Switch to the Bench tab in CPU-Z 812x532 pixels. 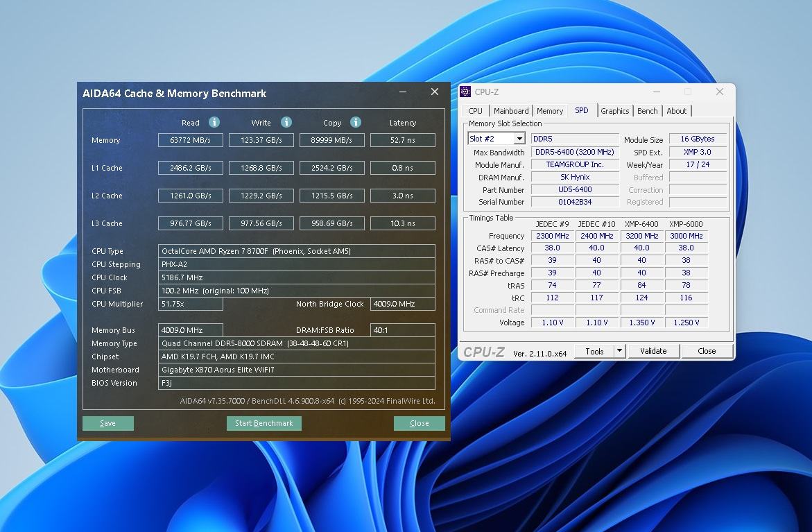(648, 111)
